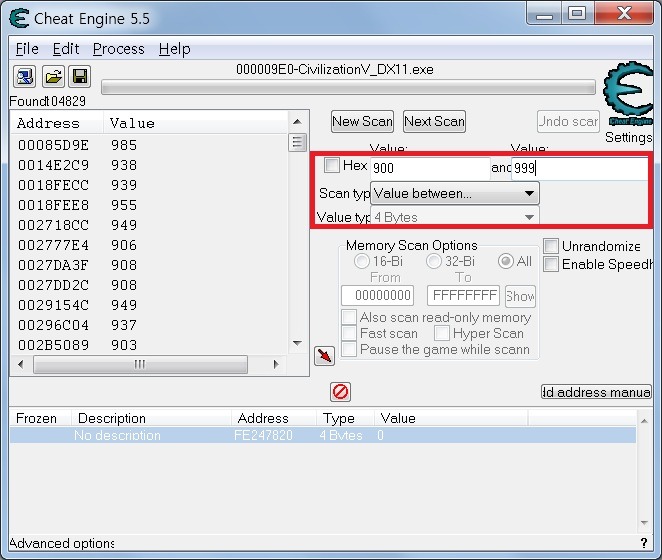Select the FE247820 address table entry

(323, 435)
